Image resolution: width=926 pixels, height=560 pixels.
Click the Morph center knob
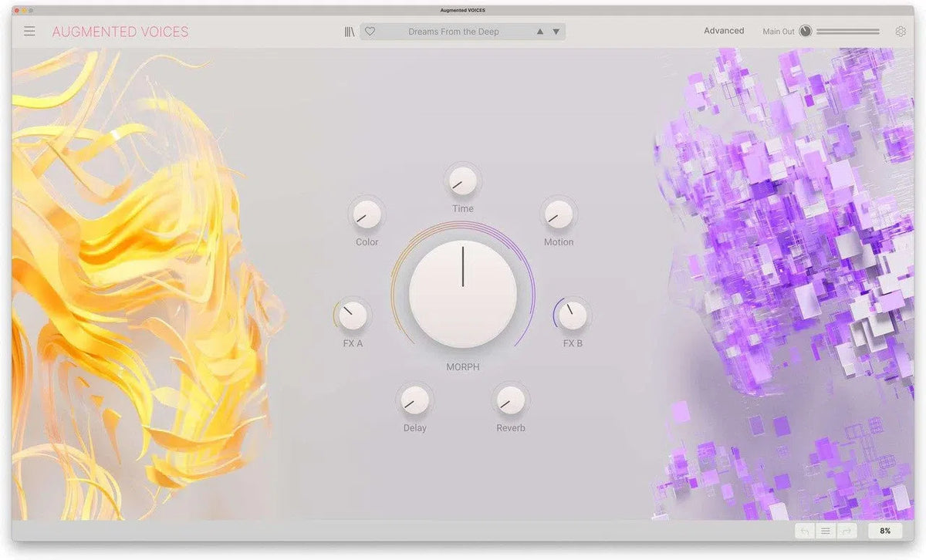[x=462, y=291]
